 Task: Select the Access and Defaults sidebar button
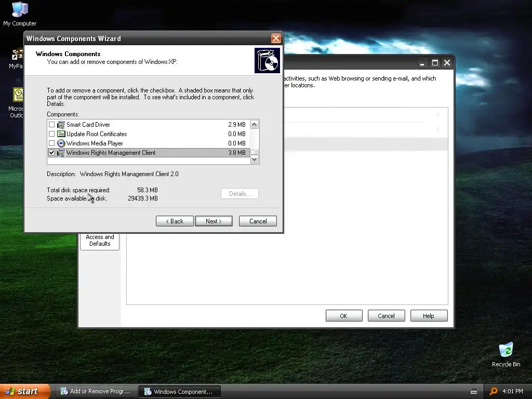pyautogui.click(x=100, y=240)
